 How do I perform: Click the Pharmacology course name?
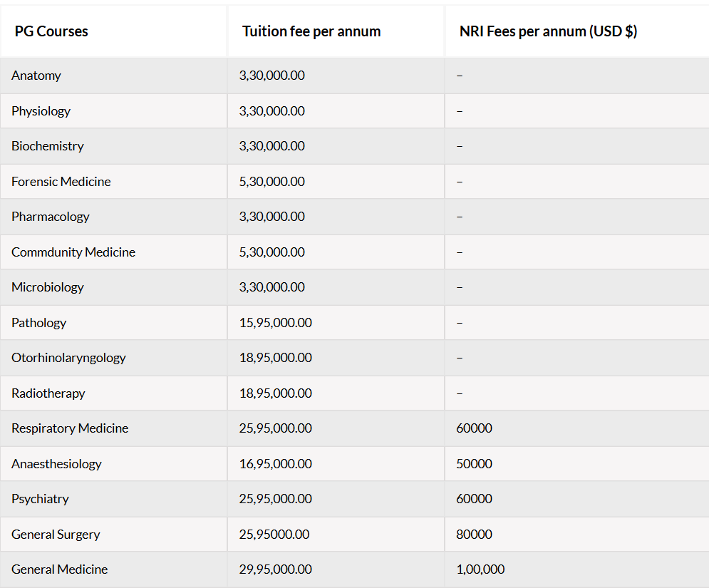pos(50,217)
